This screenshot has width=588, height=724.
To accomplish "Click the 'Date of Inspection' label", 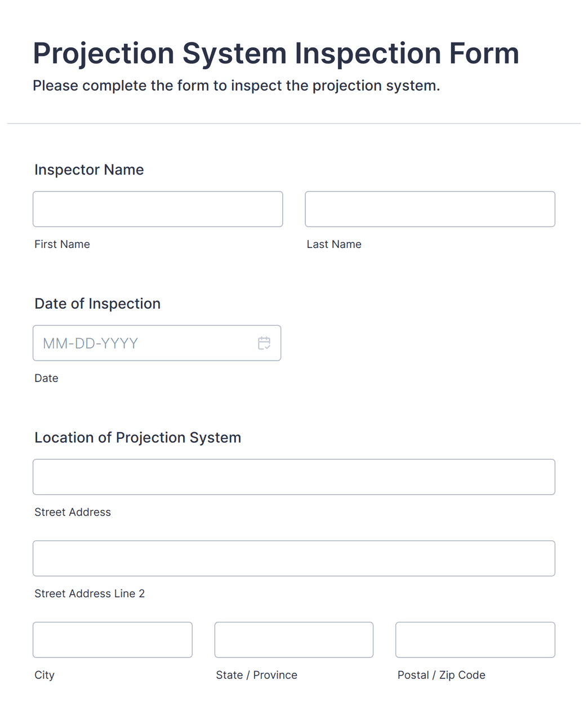I will [97, 304].
